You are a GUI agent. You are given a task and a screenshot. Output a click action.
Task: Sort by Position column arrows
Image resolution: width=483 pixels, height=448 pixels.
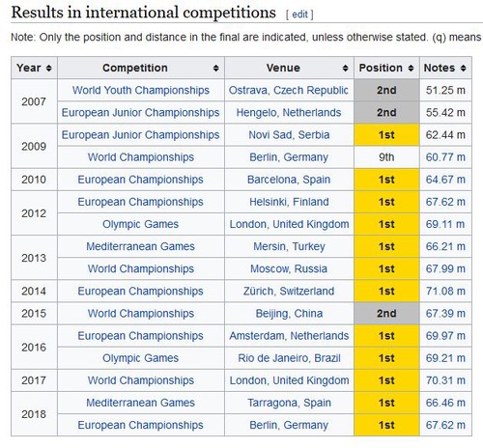pos(411,68)
